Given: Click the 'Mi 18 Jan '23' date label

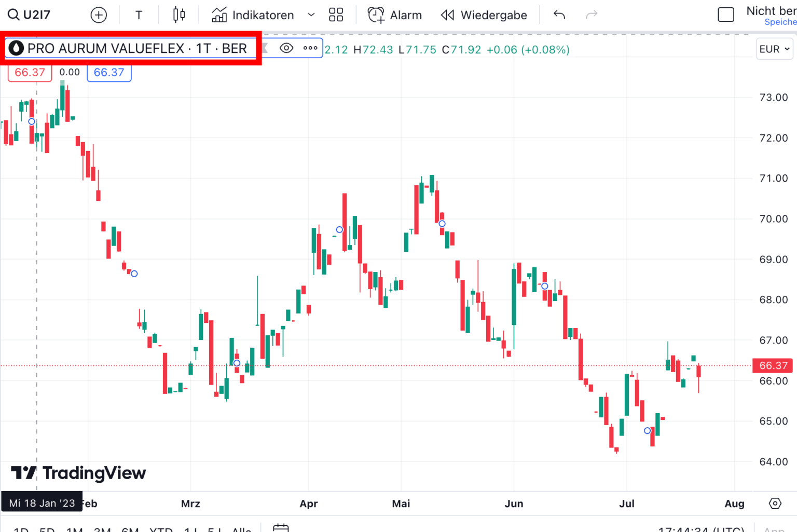Looking at the screenshot, I should pos(42,503).
